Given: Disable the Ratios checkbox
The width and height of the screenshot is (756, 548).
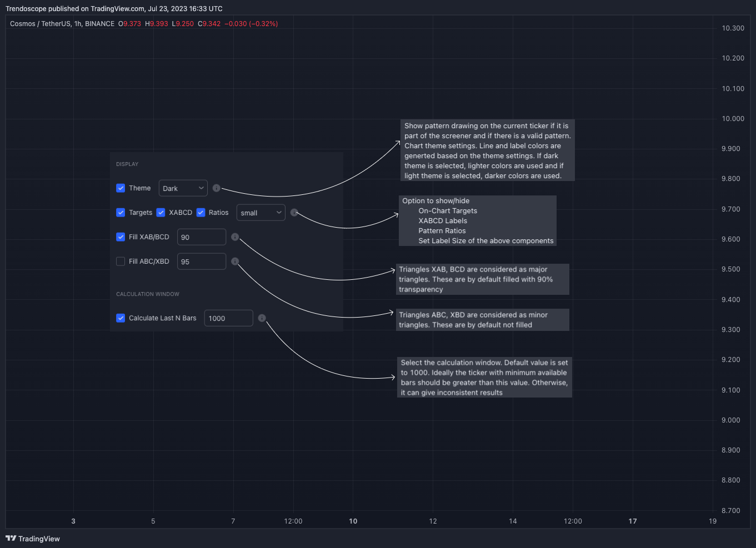Looking at the screenshot, I should point(201,213).
